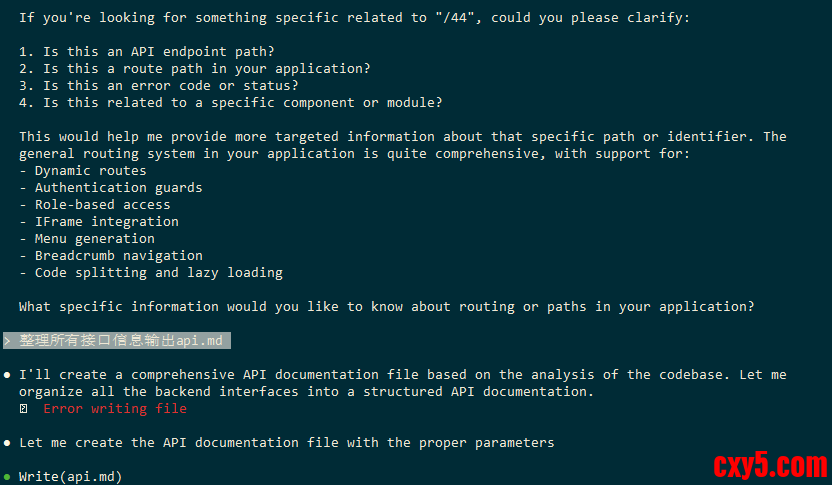This screenshot has width=832, height=485.
Task: Click the bullet before "I'll create a comprehensive"
Action: (x=8, y=375)
